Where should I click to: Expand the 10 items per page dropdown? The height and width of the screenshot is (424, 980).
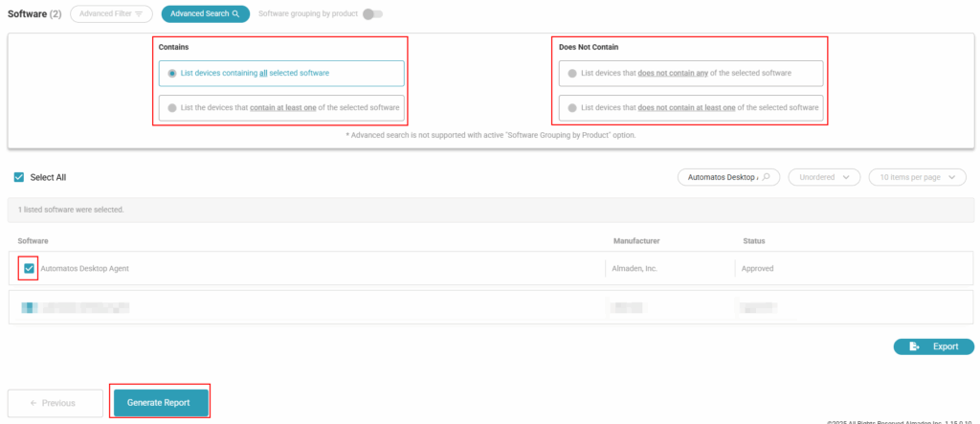[x=917, y=177]
